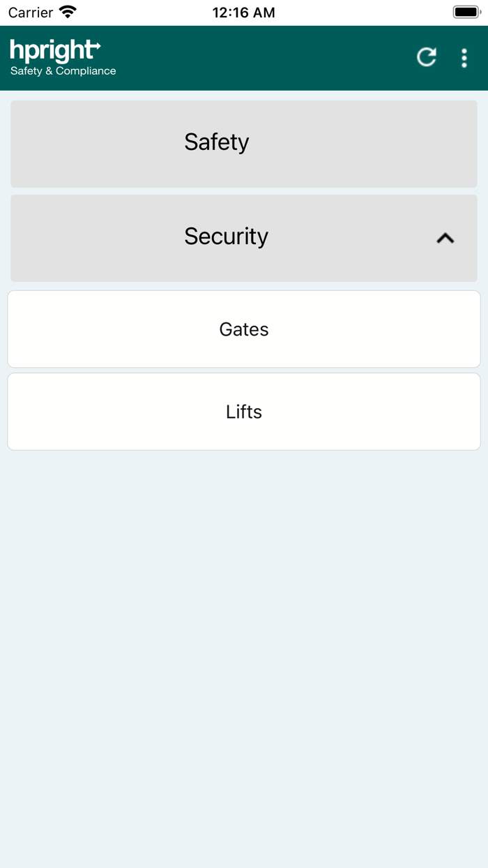Click the Carrier label in the status bar

29,11
